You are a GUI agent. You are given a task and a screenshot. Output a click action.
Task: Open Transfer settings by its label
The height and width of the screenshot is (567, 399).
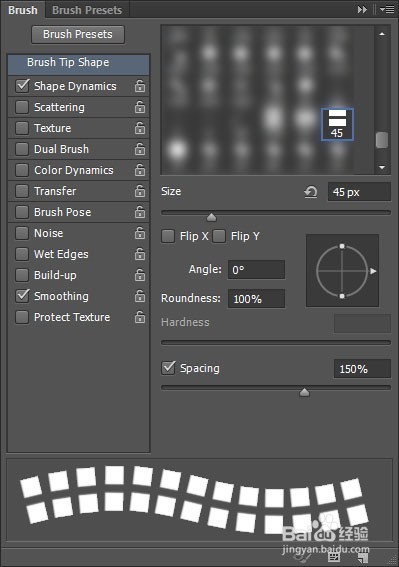click(55, 191)
